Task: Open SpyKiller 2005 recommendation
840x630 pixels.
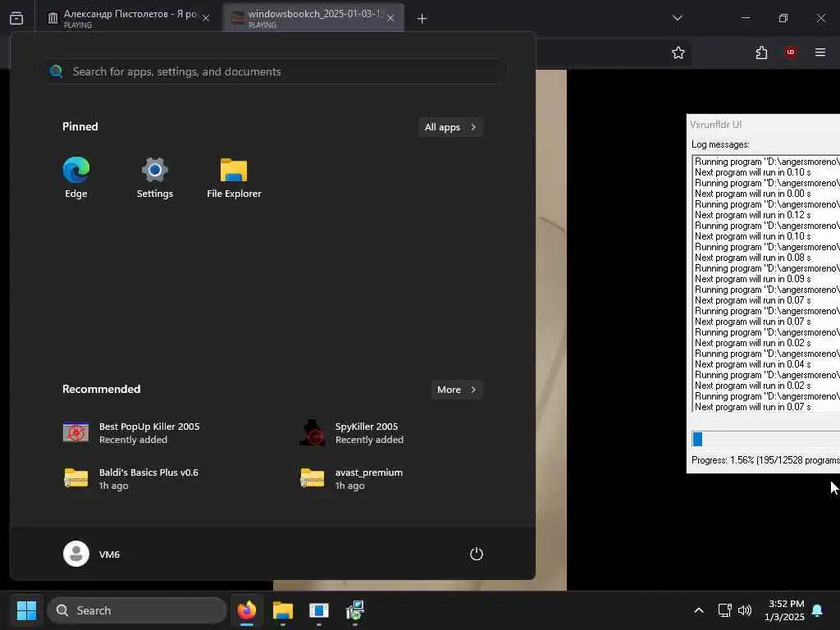Action: pyautogui.click(x=351, y=433)
